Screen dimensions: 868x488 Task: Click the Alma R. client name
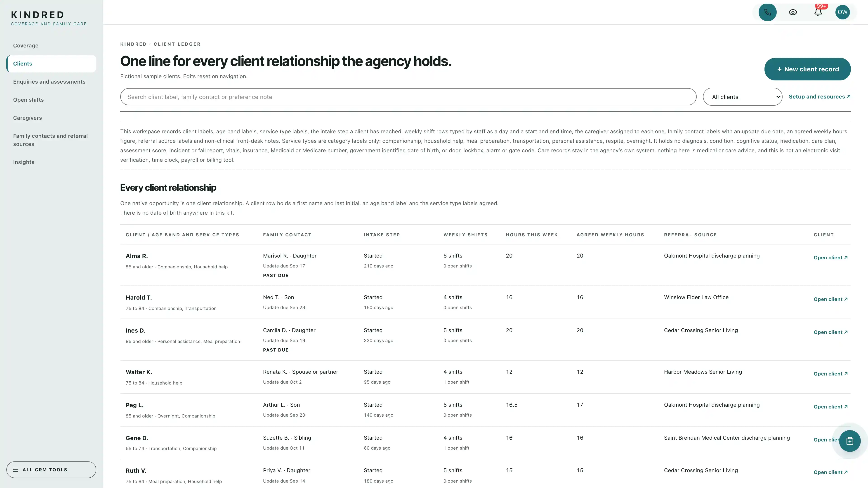137,256
